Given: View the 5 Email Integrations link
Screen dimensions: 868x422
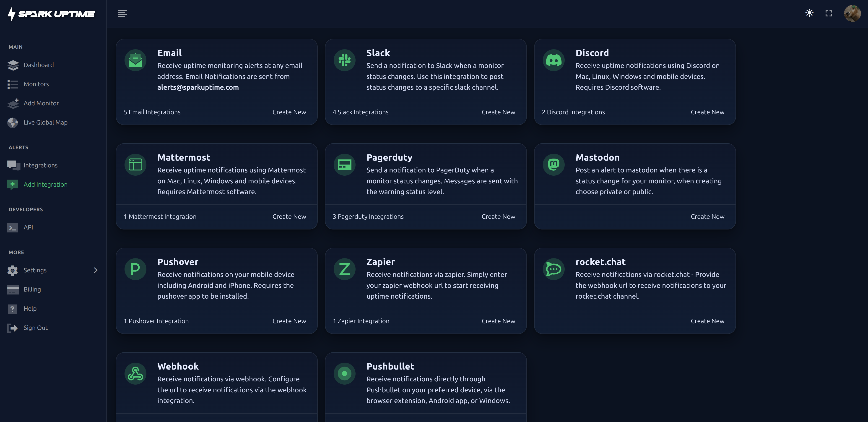Looking at the screenshot, I should tap(152, 112).
